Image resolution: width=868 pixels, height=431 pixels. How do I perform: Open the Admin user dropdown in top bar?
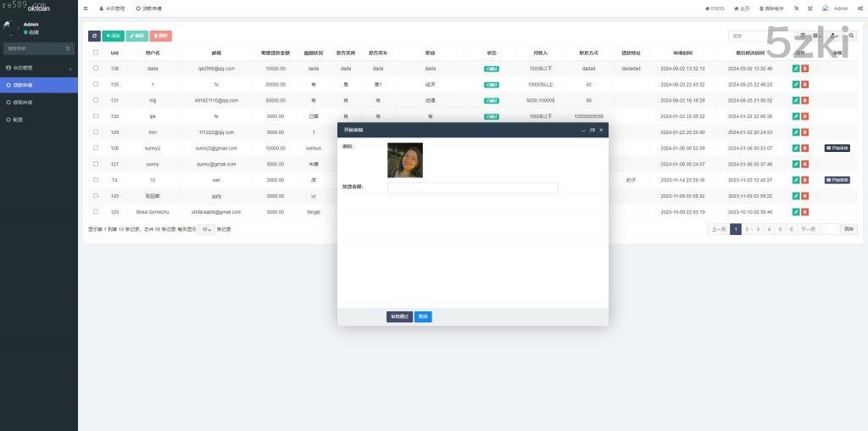pyautogui.click(x=835, y=8)
